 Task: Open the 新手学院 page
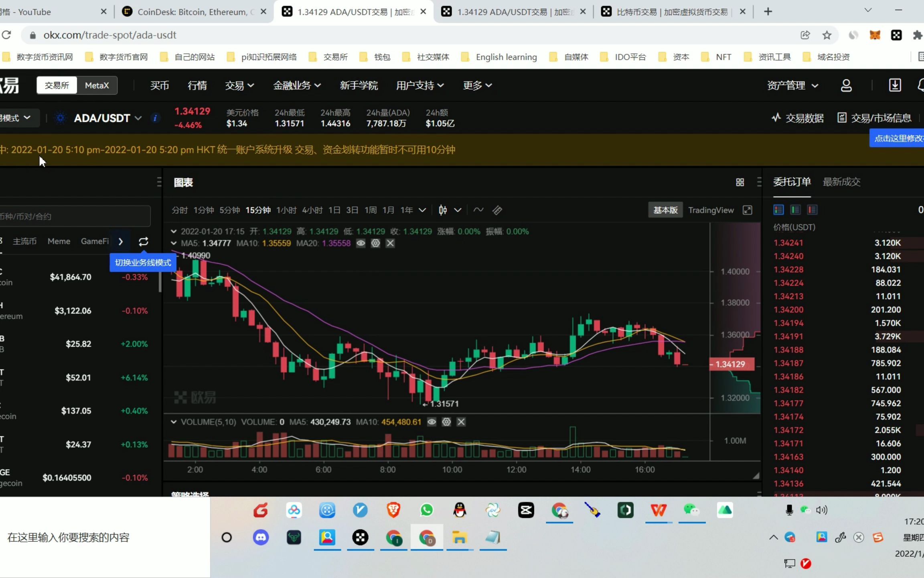pos(359,85)
